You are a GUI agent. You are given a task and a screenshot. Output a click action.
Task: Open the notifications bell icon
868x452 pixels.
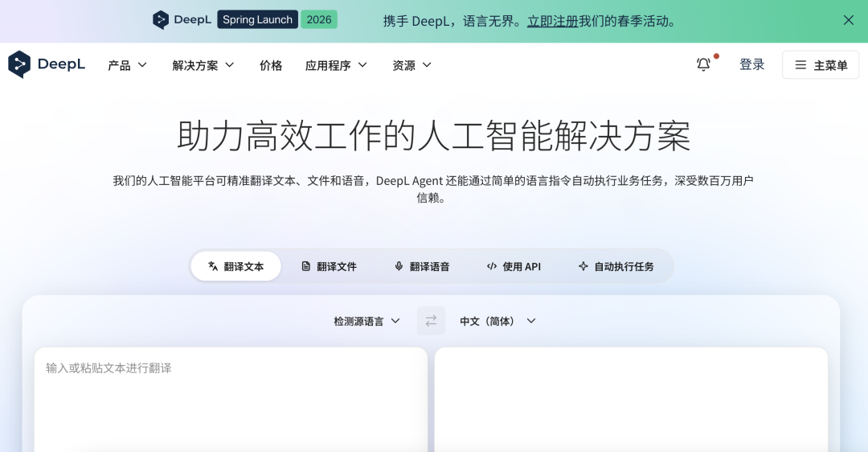coord(703,64)
